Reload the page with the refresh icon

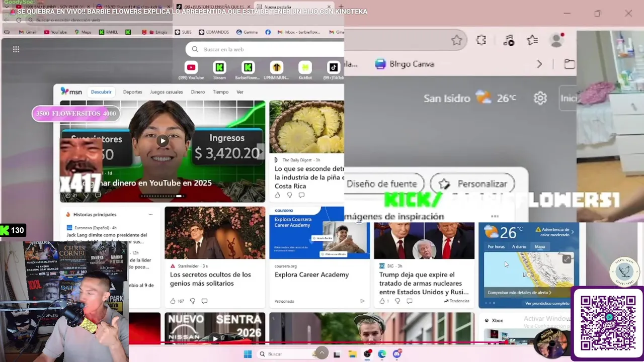click(19, 20)
